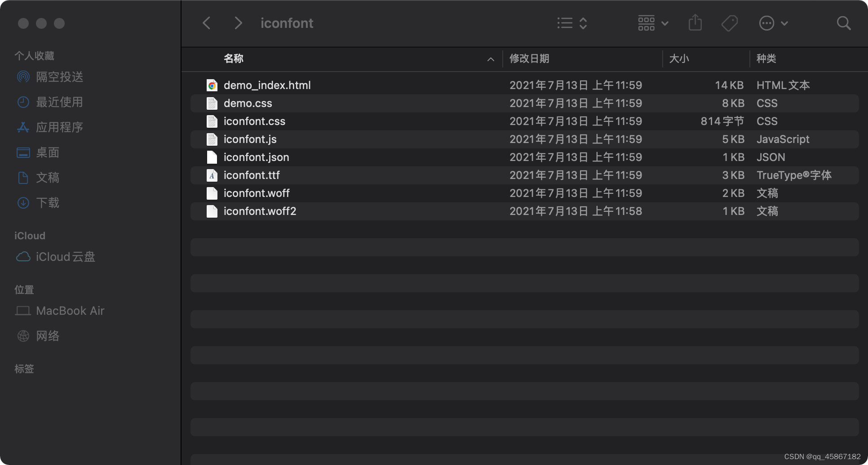Open the 网络 (Network) location

(49, 335)
